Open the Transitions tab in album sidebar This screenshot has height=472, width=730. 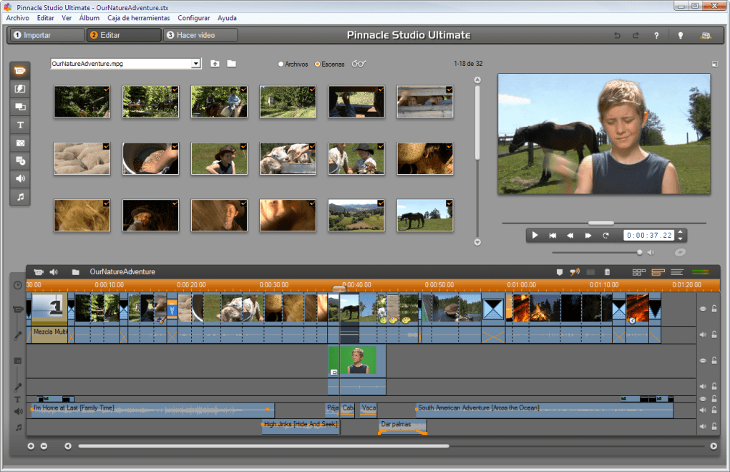[x=20, y=89]
